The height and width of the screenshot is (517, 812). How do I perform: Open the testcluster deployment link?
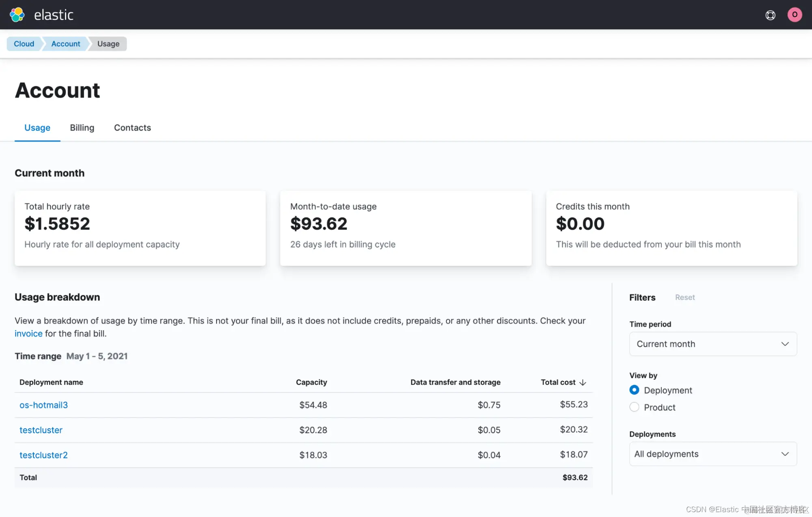41,430
